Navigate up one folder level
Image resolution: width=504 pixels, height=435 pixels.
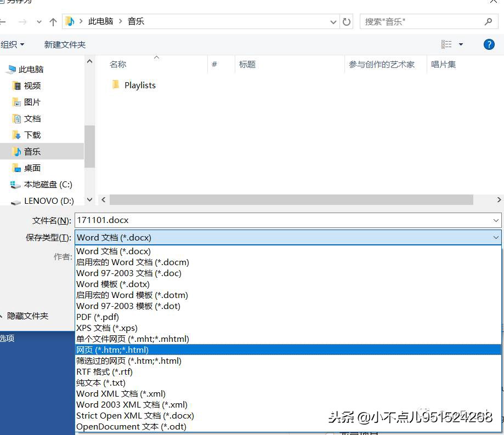pyautogui.click(x=52, y=21)
